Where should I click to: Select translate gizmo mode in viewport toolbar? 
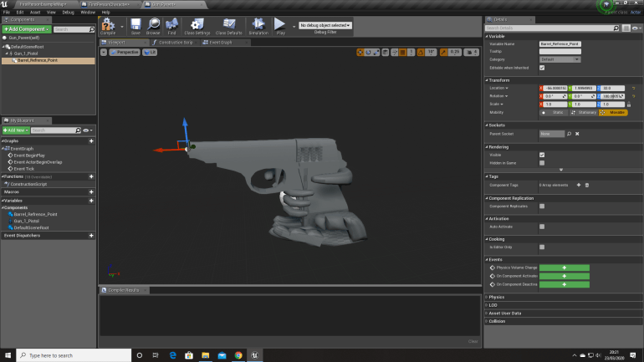pyautogui.click(x=360, y=52)
